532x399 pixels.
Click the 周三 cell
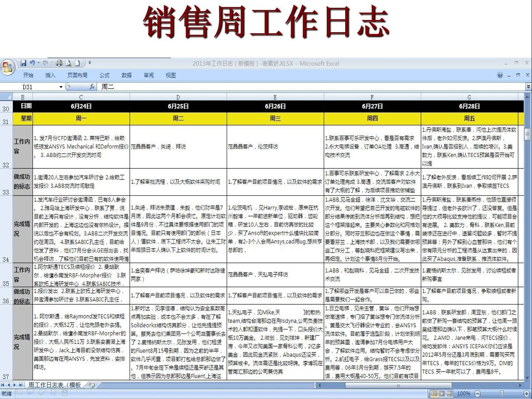point(275,119)
